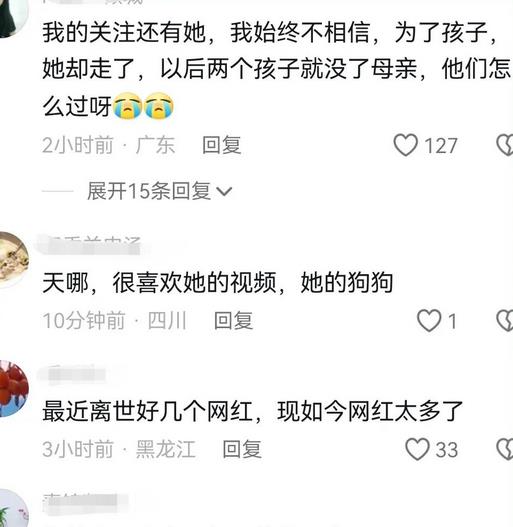Reply to the 黑龙江 comment
513x527 pixels.
(242, 449)
